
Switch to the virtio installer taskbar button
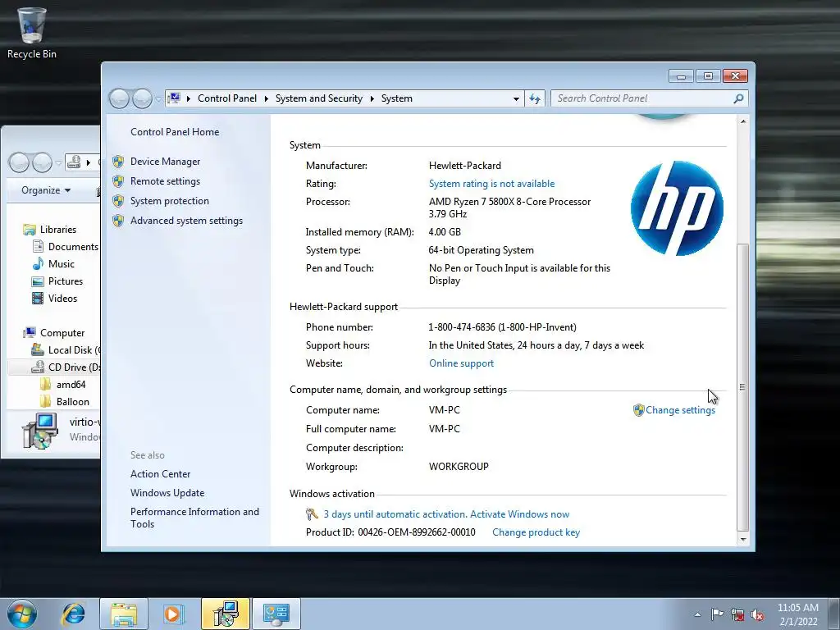click(226, 614)
